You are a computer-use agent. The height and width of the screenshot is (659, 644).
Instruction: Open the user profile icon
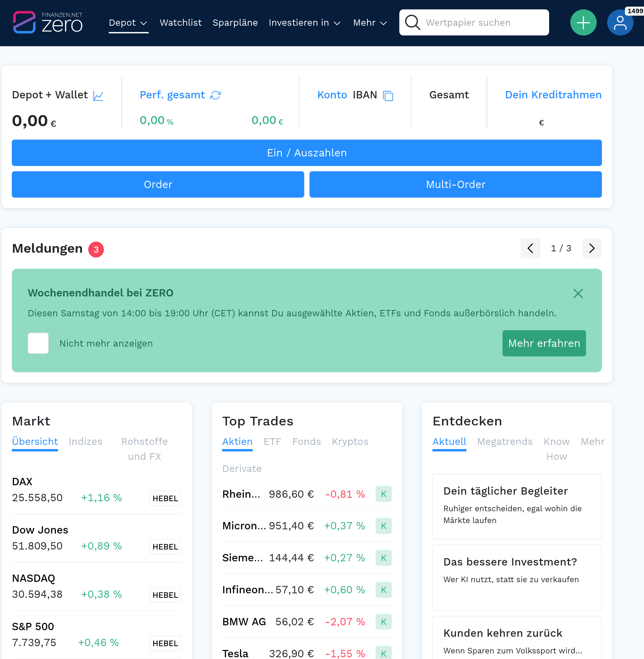pos(620,23)
